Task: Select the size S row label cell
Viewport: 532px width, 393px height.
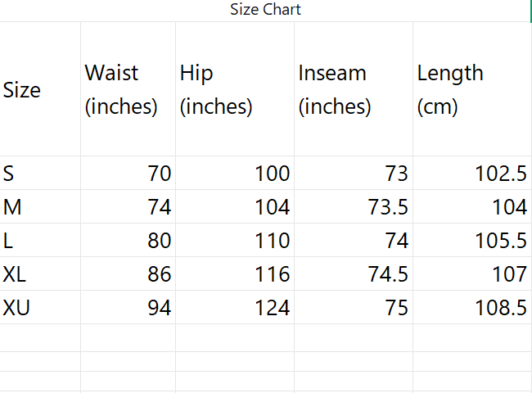Action: (40, 174)
